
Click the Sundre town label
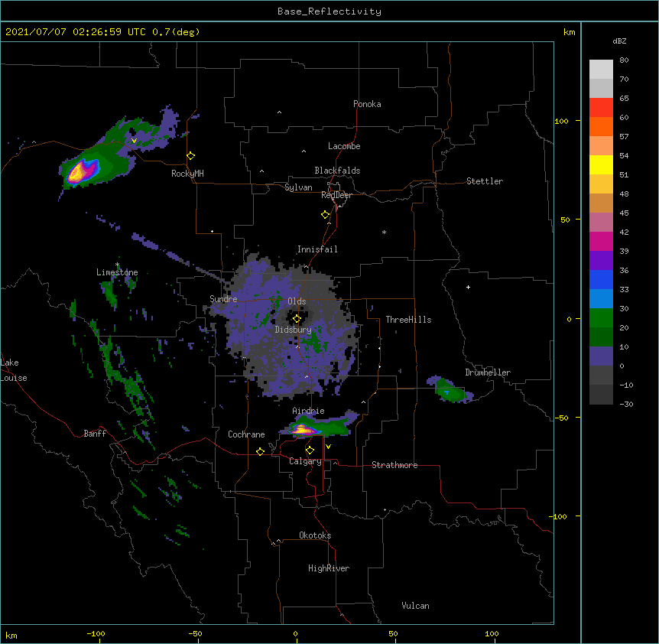click(x=223, y=299)
